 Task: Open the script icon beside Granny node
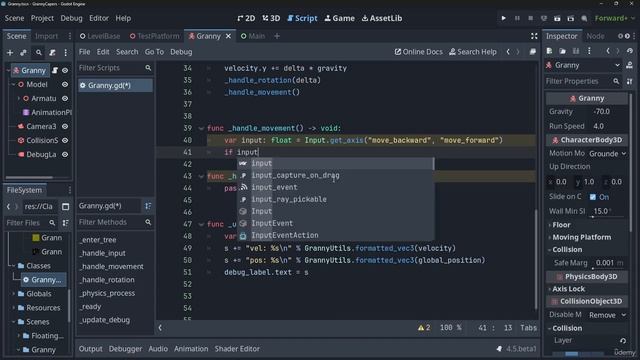(x=55, y=70)
